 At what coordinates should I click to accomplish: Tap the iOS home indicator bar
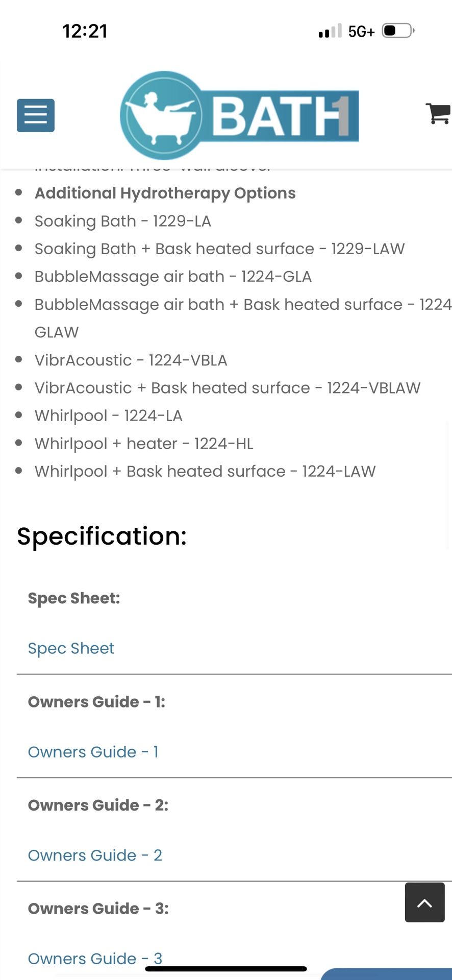226,968
